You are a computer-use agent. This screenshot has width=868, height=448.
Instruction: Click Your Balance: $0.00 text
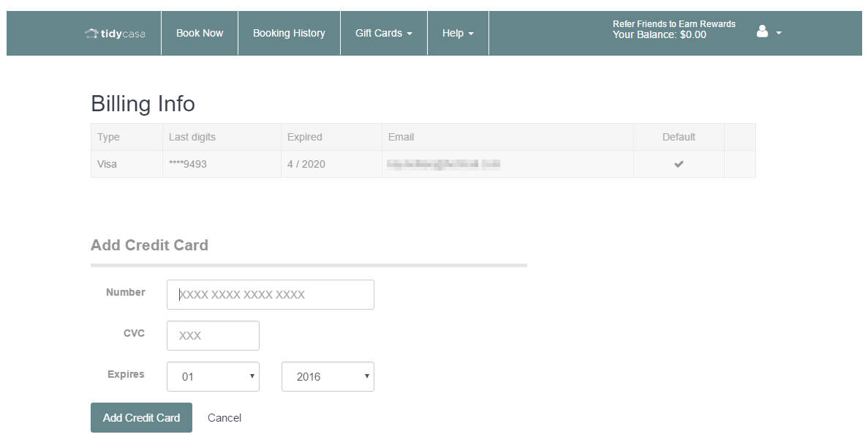click(x=660, y=35)
